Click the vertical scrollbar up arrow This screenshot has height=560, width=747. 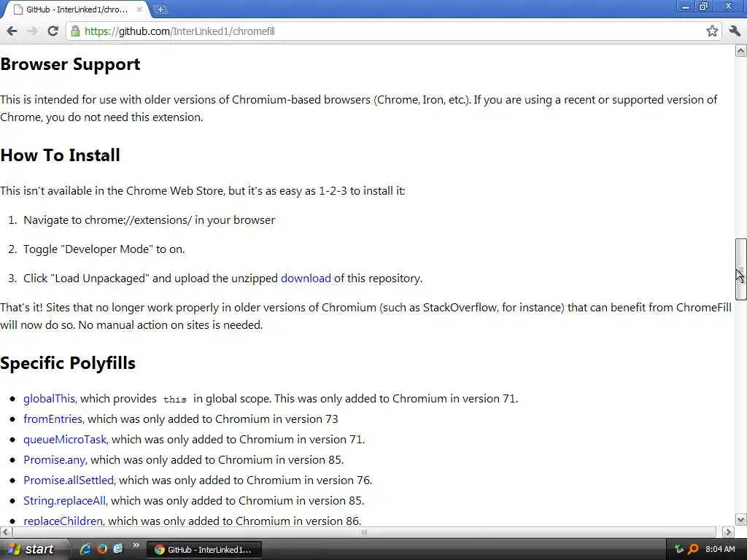click(741, 50)
